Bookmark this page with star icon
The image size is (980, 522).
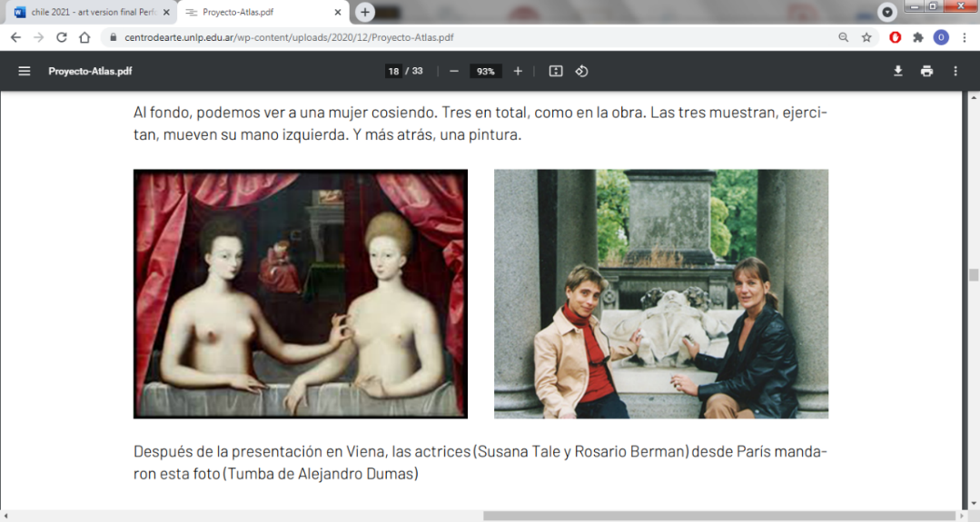pyautogui.click(x=866, y=37)
